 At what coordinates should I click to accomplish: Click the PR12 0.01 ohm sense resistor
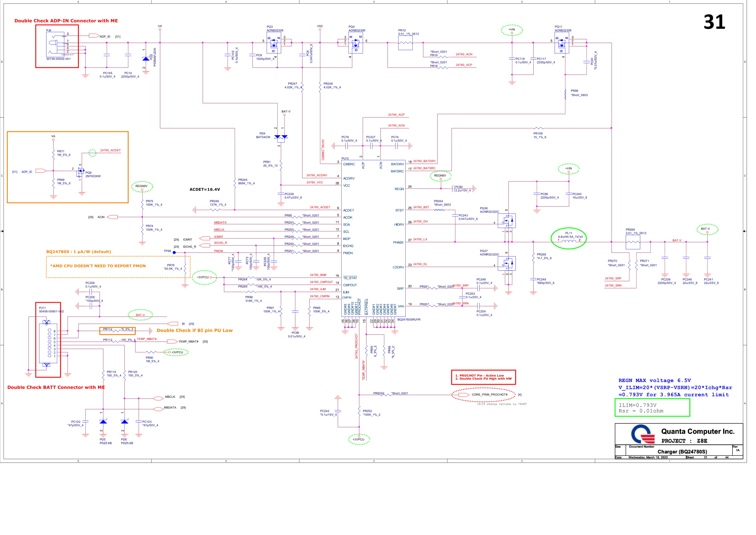405,43
